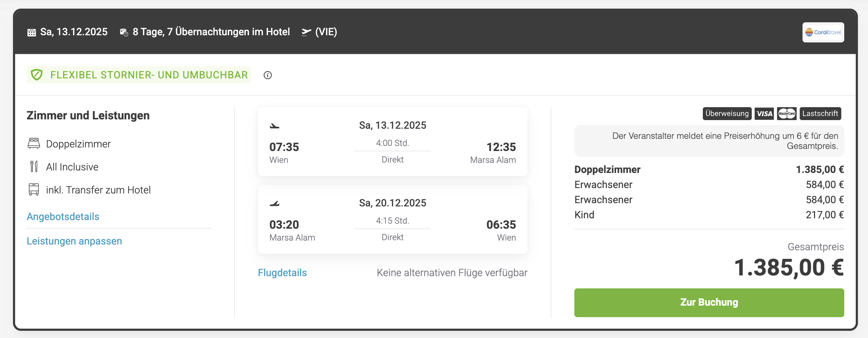Click the duration suitcase icon

[124, 32]
